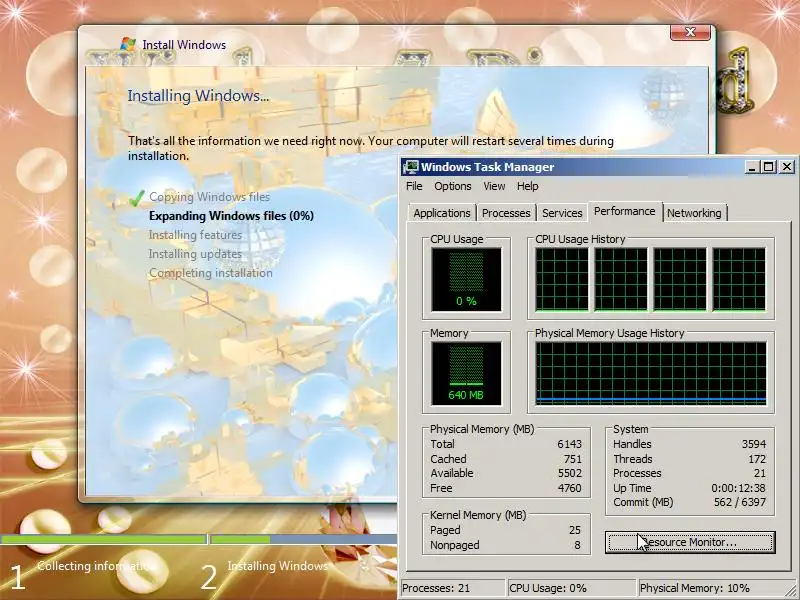Click the second CPU Usage History graph
The height and width of the screenshot is (600, 800).
point(620,280)
